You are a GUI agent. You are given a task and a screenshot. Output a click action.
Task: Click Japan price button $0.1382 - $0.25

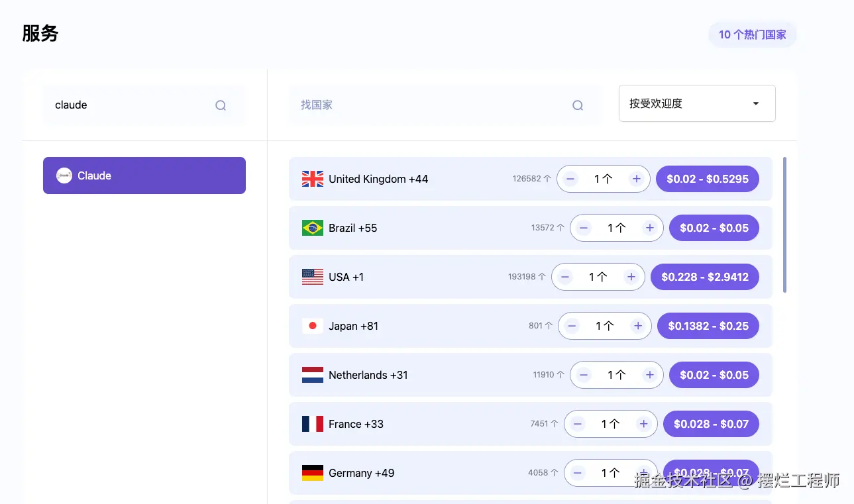click(x=708, y=326)
